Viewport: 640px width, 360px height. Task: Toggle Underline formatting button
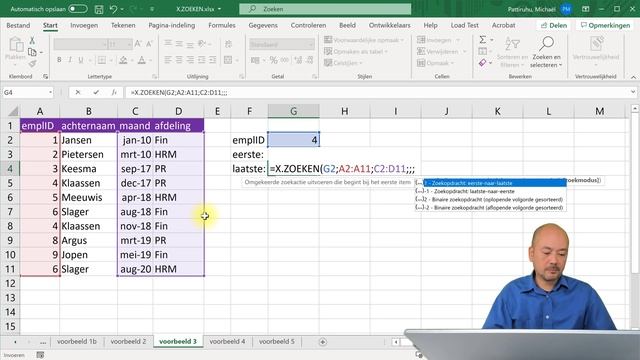81,60
